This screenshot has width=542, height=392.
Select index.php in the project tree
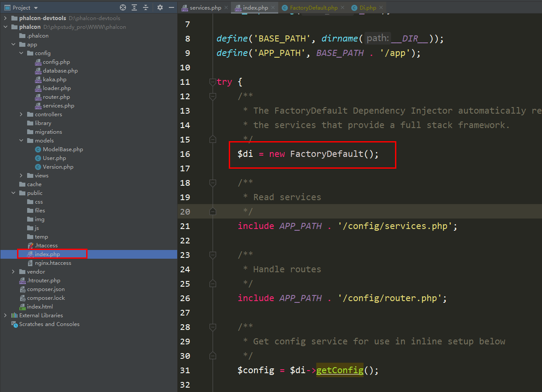[47, 254]
